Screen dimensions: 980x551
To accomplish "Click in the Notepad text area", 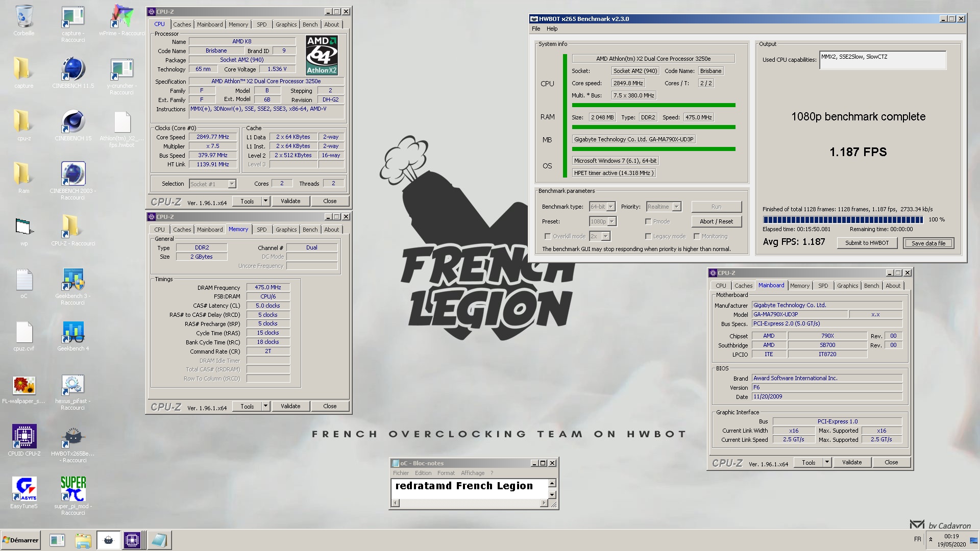I will [469, 489].
